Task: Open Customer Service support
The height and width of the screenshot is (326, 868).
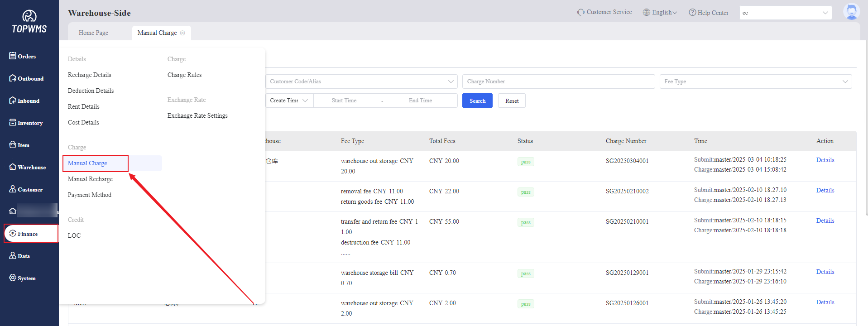Action: pos(604,12)
